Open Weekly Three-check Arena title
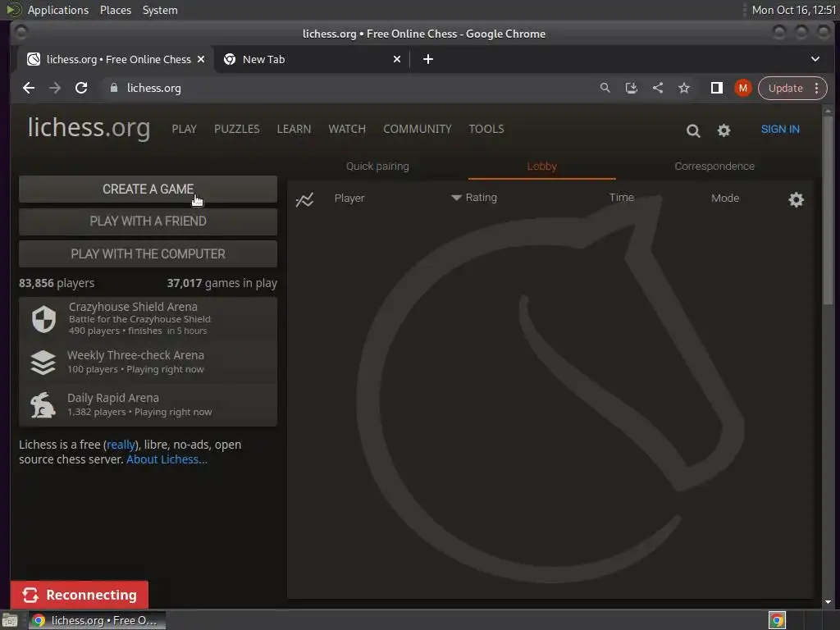 point(135,355)
